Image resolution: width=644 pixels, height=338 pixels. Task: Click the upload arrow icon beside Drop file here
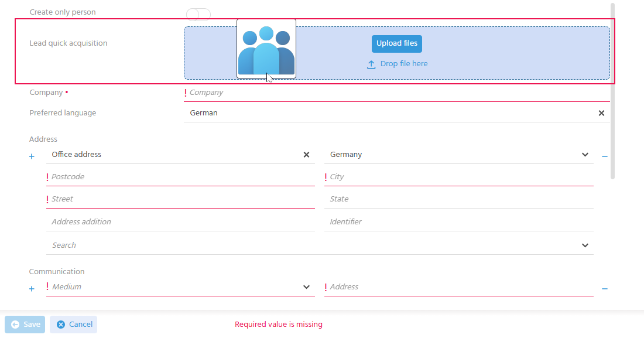[371, 64]
